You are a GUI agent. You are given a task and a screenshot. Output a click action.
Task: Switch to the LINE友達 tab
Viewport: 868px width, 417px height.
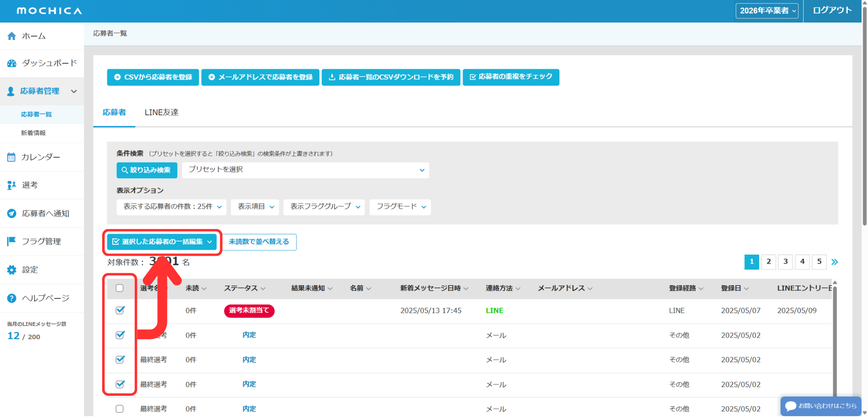pos(161,112)
